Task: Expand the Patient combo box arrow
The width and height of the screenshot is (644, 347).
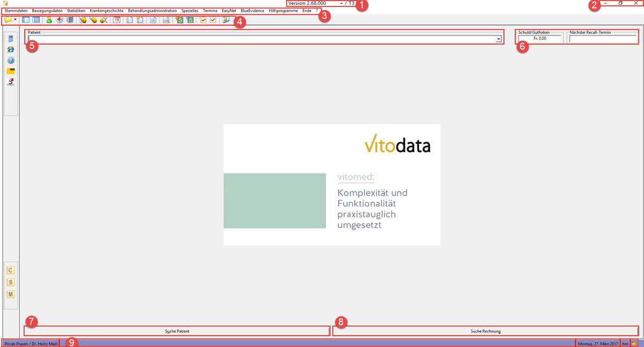Action: point(499,39)
